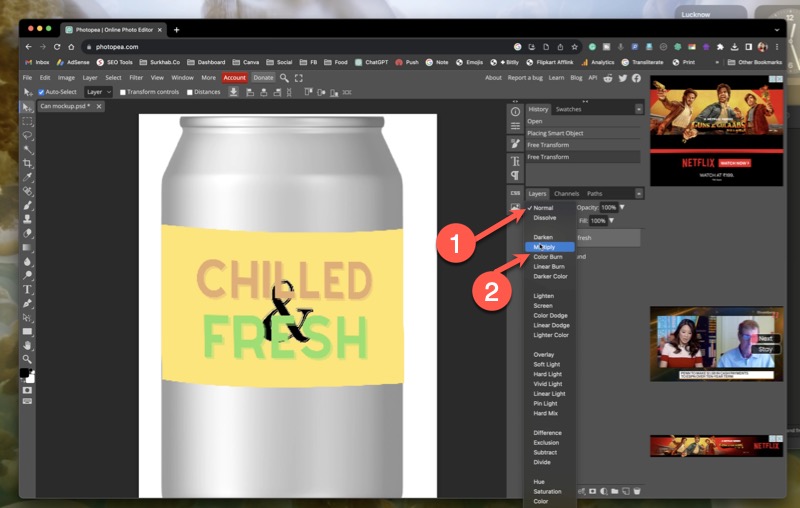Select the Rectangle shape tool
The width and height of the screenshot is (800, 508).
coord(28,332)
